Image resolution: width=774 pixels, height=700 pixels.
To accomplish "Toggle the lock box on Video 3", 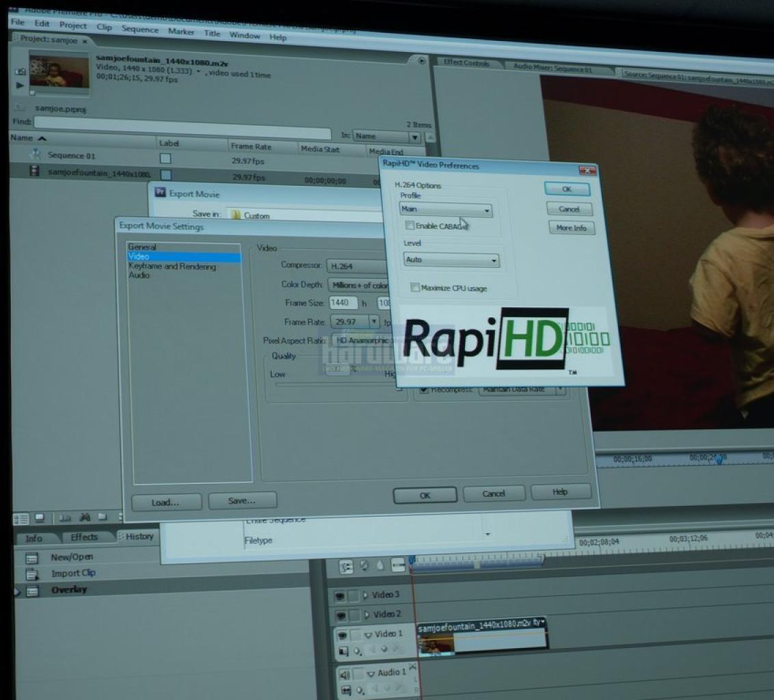I will click(x=353, y=596).
